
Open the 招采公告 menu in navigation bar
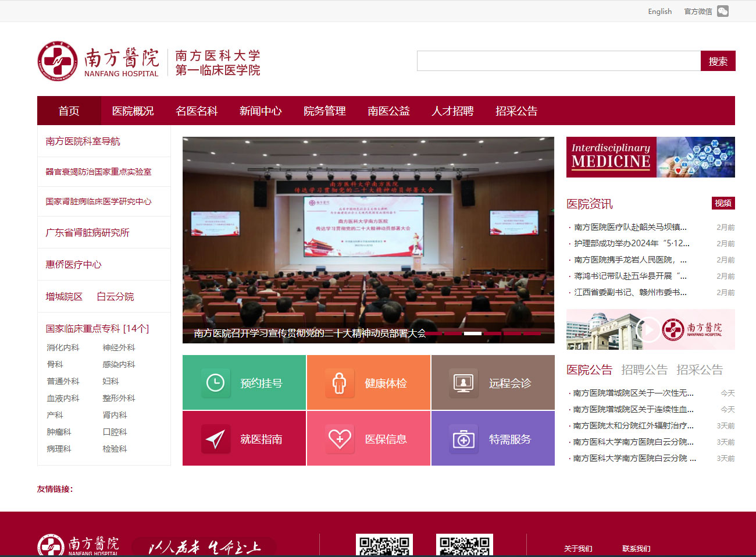tap(517, 111)
